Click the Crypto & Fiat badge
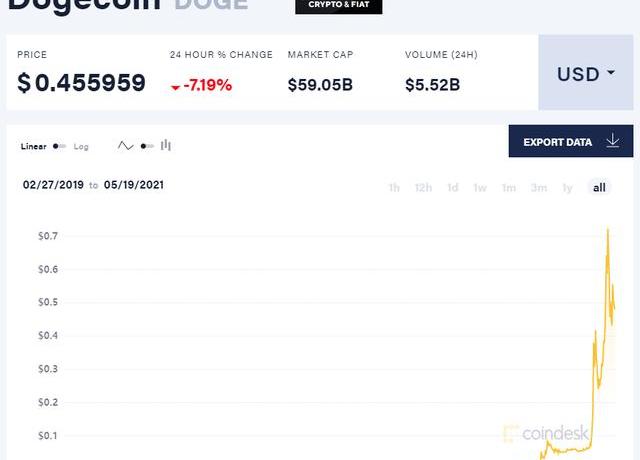 pyautogui.click(x=338, y=6)
